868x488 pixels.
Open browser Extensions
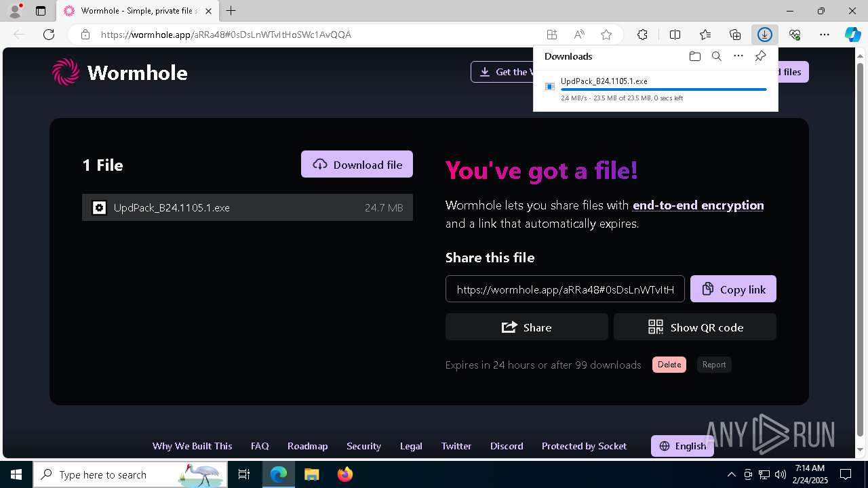click(x=643, y=35)
